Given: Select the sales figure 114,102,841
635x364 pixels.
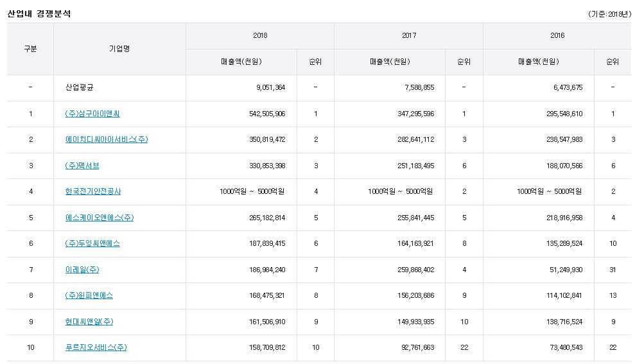Looking at the screenshot, I should [x=564, y=295].
